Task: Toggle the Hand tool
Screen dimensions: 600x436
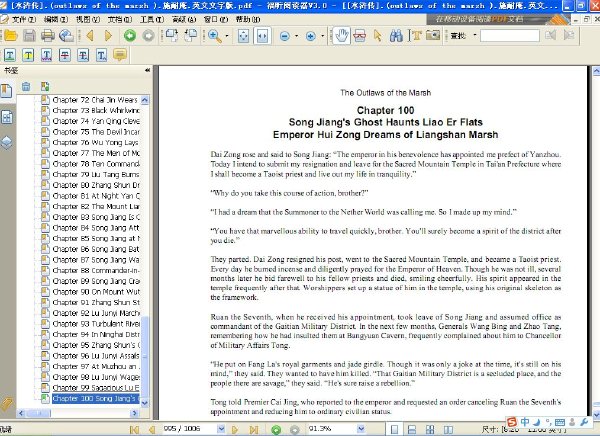Action: click(341, 36)
